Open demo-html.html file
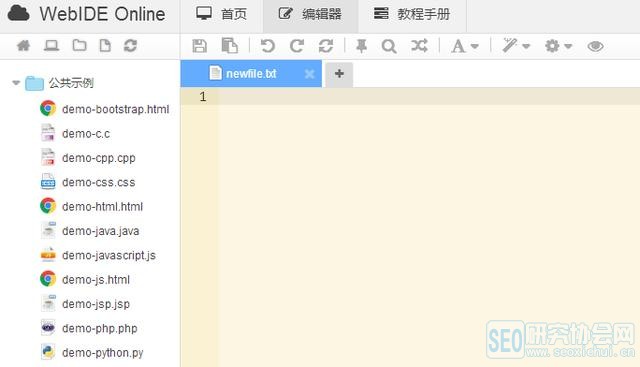This screenshot has height=367, width=640. pyautogui.click(x=91, y=206)
